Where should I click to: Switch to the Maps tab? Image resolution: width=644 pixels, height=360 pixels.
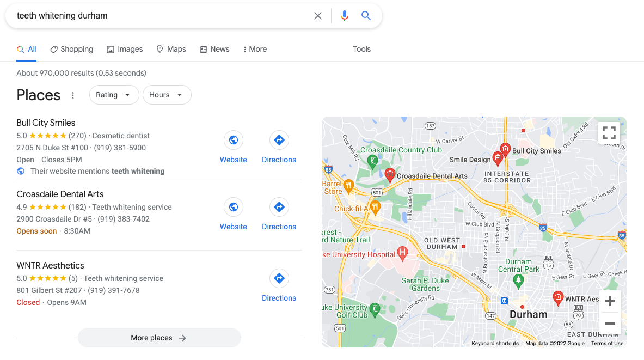pos(171,50)
